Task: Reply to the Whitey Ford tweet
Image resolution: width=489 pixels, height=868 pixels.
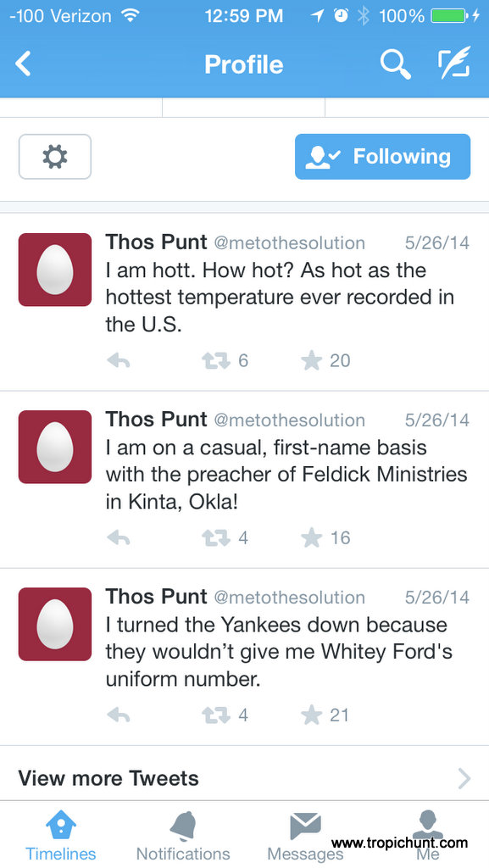Action: coord(119,715)
